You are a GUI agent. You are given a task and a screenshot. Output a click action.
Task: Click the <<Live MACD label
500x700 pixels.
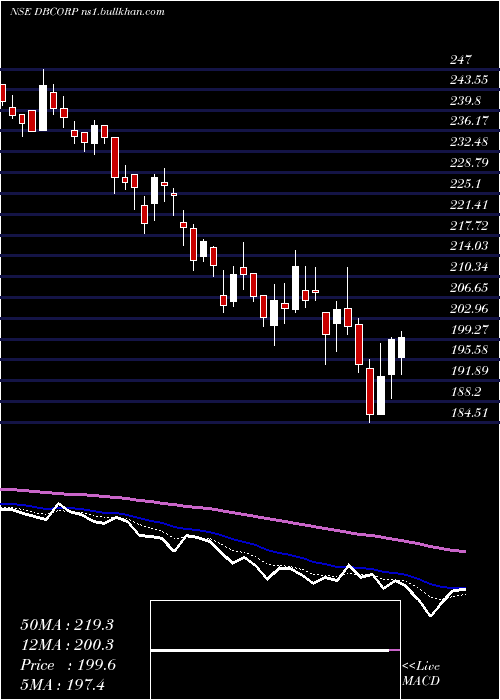[x=421, y=674]
